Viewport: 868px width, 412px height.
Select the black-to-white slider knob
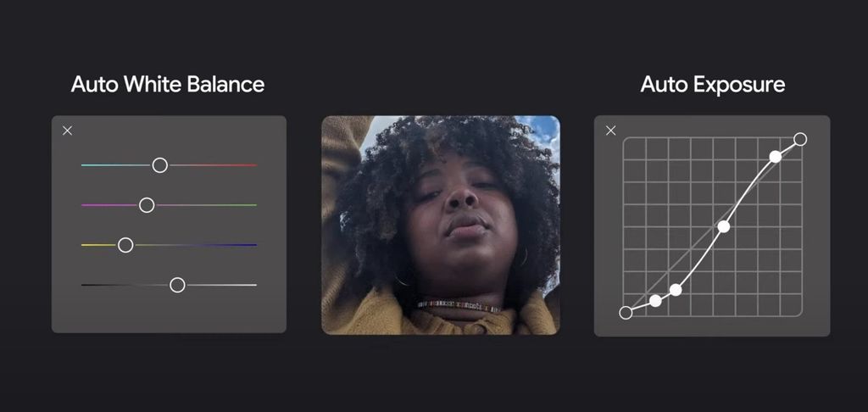pyautogui.click(x=177, y=285)
